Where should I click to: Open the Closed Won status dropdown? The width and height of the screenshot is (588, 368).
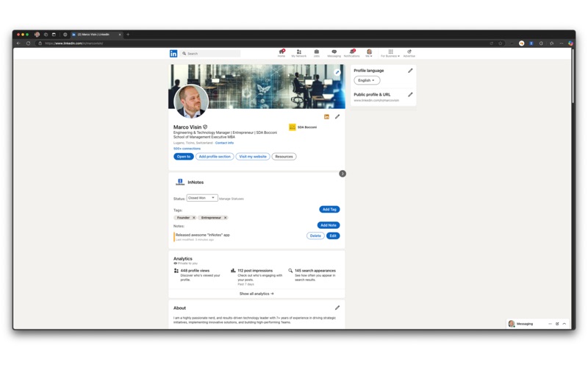[x=202, y=198]
